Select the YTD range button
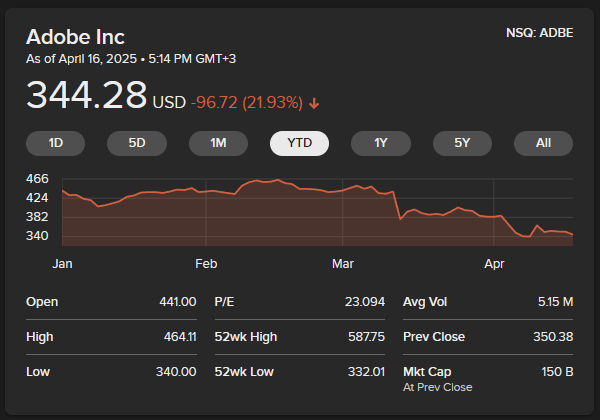600x420 pixels. 299,143
